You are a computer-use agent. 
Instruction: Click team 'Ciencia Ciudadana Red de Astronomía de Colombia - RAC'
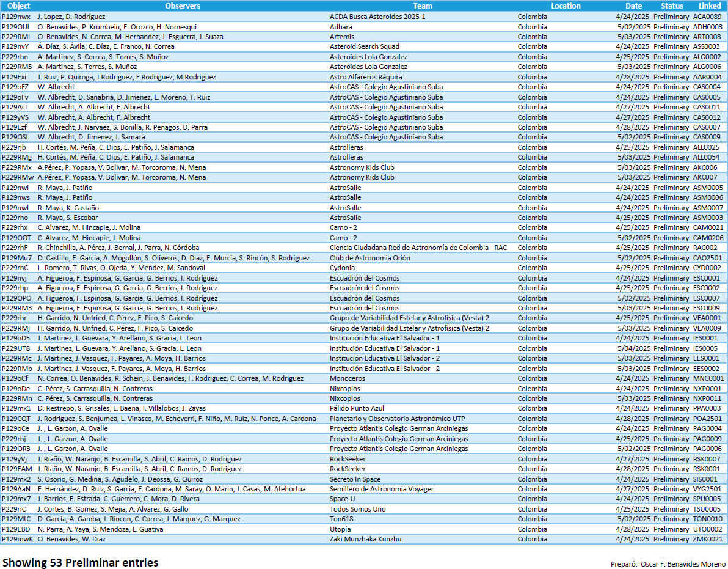[418, 248]
